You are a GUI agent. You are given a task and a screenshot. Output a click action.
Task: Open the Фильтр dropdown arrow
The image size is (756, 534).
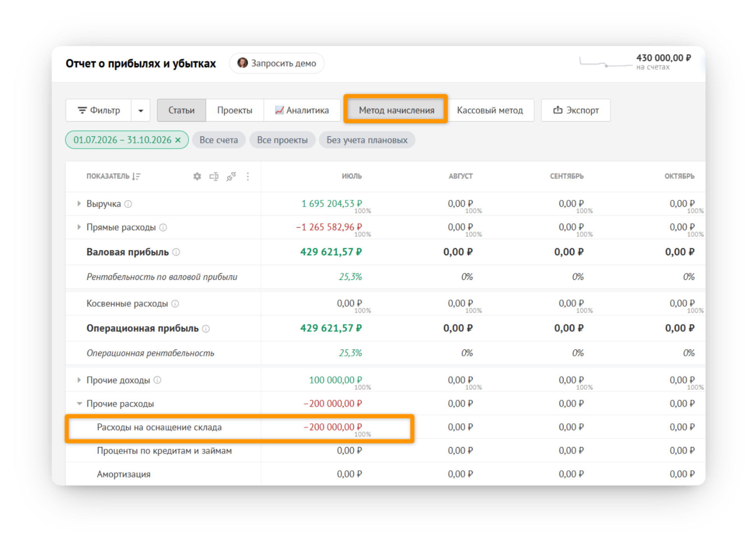(141, 110)
